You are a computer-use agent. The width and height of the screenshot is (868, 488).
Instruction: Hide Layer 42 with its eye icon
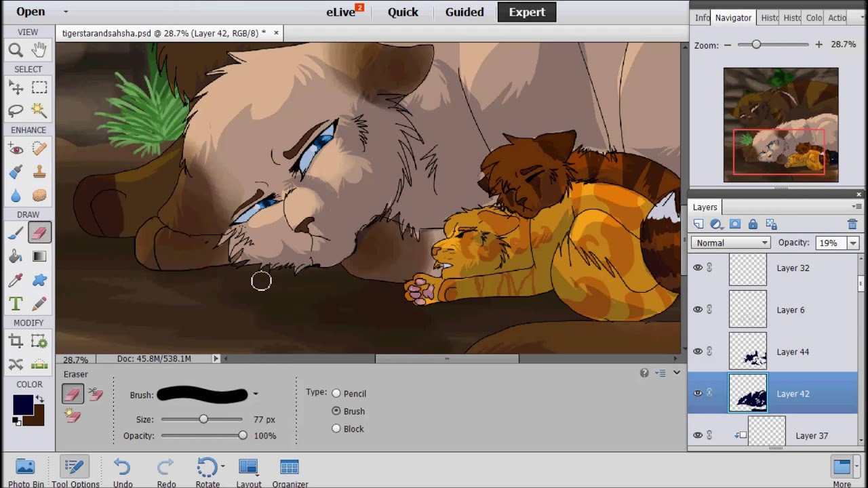coord(698,393)
